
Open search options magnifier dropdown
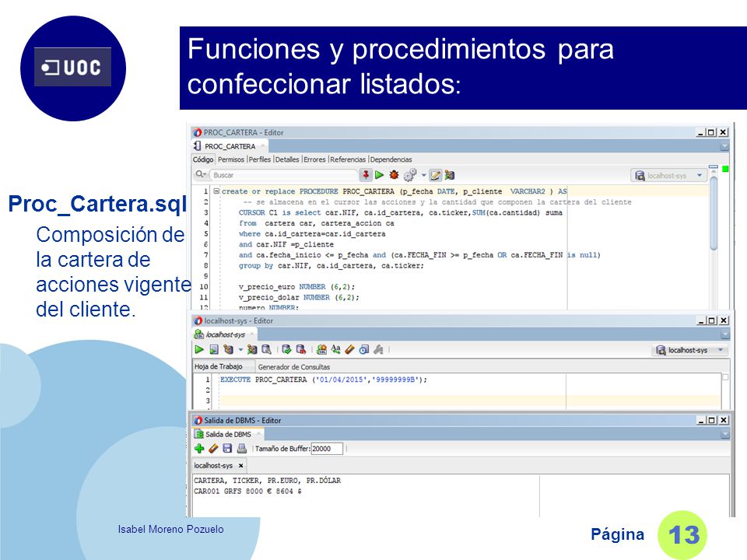pyautogui.click(x=201, y=175)
